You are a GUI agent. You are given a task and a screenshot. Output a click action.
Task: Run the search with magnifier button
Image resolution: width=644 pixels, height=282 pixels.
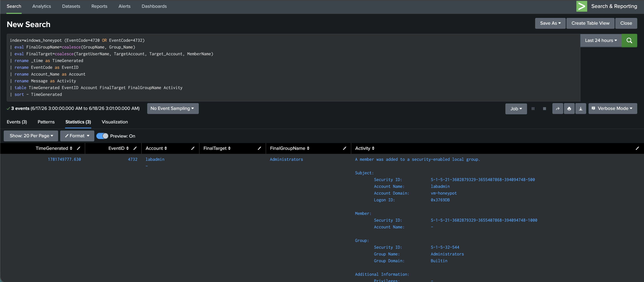[629, 41]
